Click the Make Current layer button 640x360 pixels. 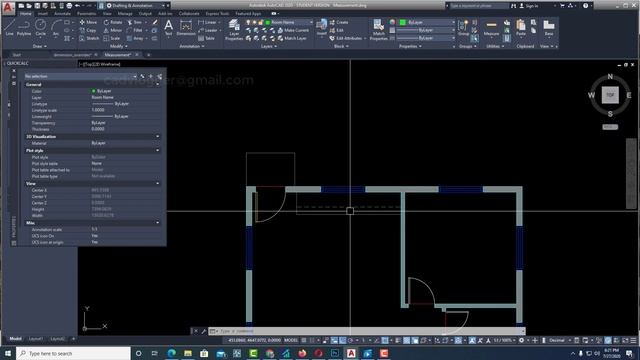click(293, 30)
